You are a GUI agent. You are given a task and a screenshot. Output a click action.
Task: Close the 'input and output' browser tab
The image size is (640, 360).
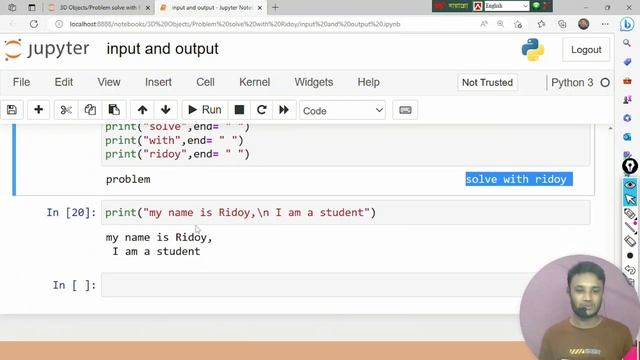260,8
